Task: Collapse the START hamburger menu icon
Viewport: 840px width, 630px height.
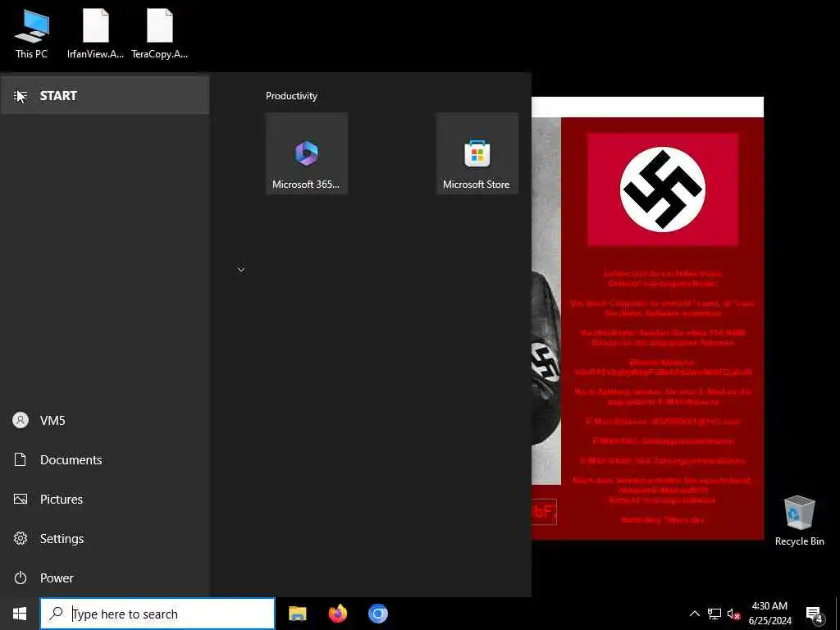Action: point(21,95)
